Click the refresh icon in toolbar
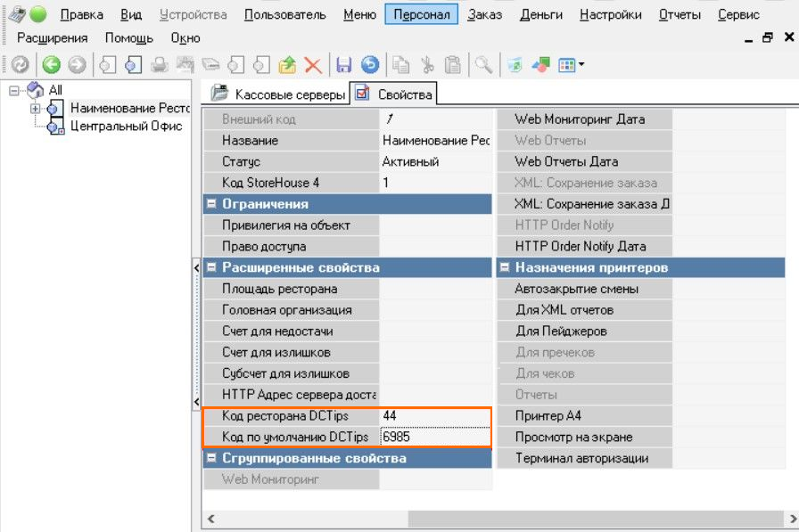799x532 pixels. pos(20,64)
